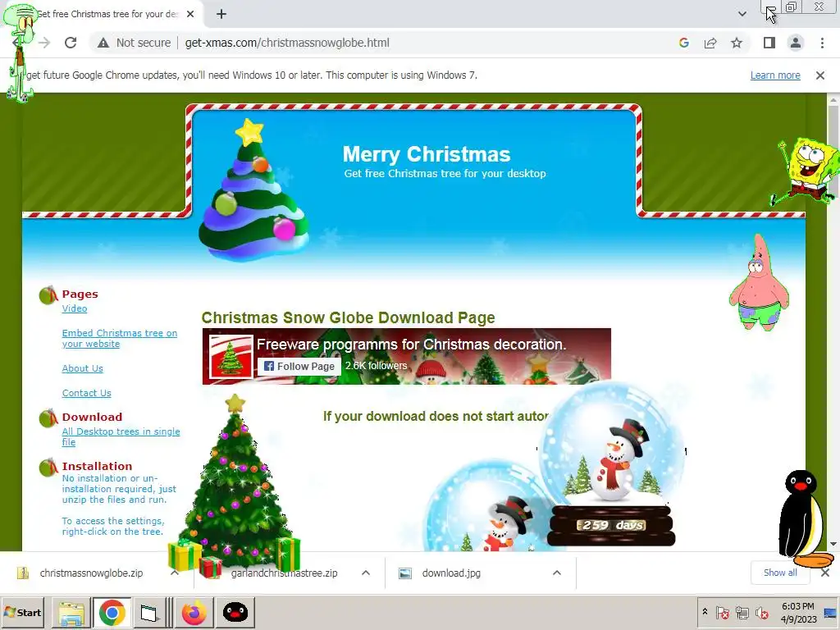Open the tab search chevron
The height and width of the screenshot is (630, 840).
tap(742, 14)
